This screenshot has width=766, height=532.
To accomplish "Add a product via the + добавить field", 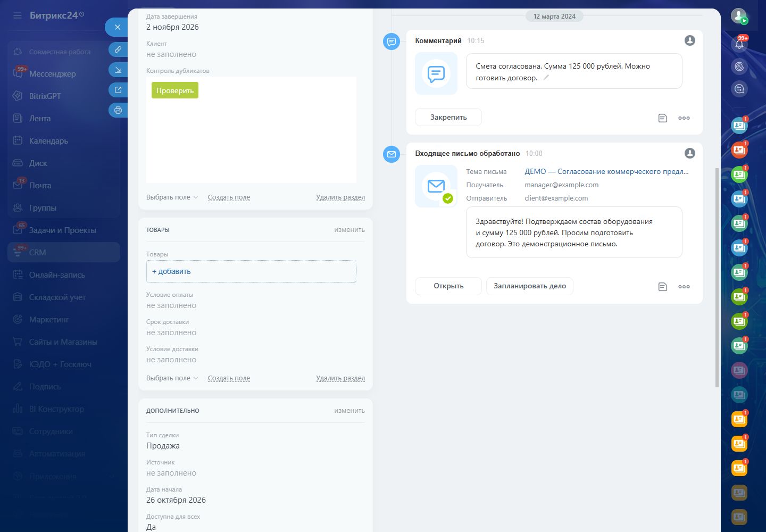I will [251, 271].
